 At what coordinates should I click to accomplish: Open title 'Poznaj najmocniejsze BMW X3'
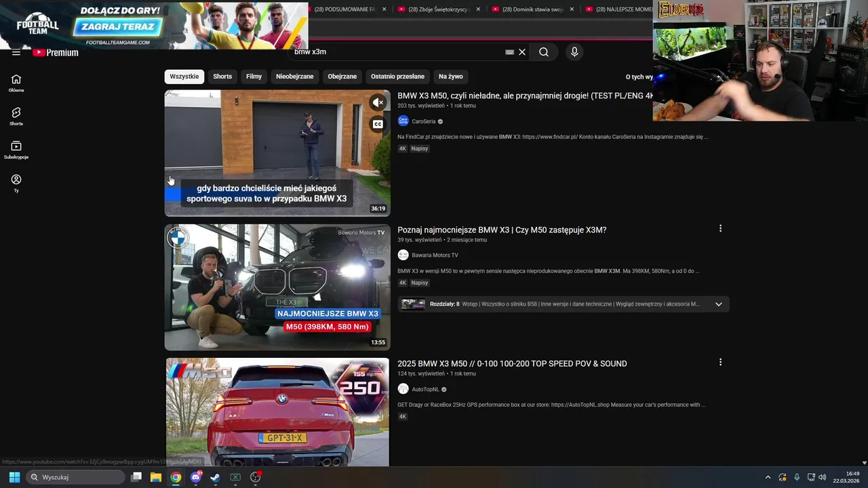click(x=502, y=230)
